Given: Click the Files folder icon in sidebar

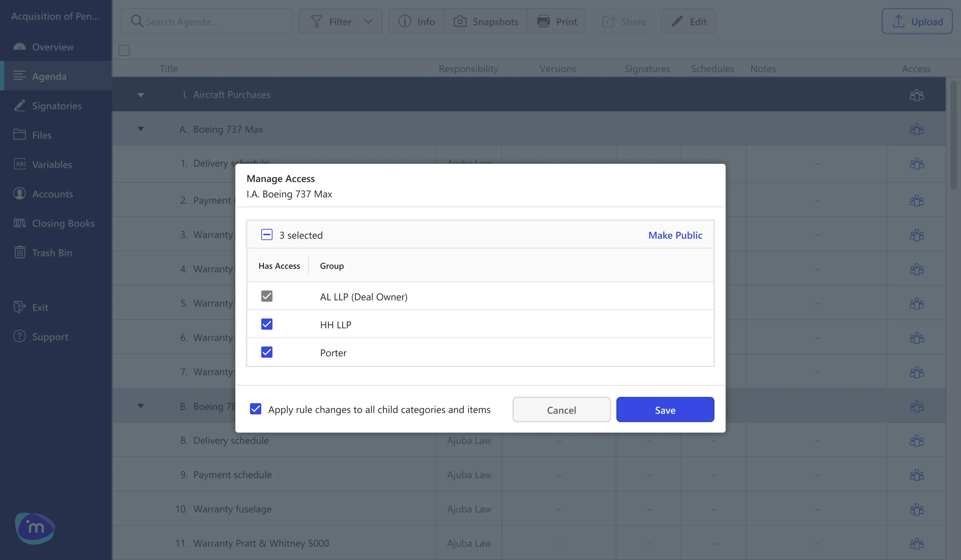Looking at the screenshot, I should point(20,134).
